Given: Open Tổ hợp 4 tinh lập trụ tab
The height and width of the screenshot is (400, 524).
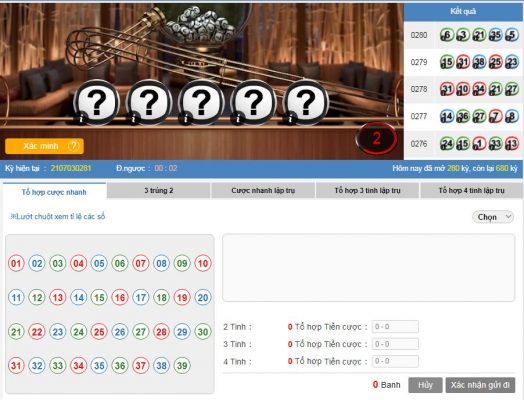Looking at the screenshot, I should (471, 190).
